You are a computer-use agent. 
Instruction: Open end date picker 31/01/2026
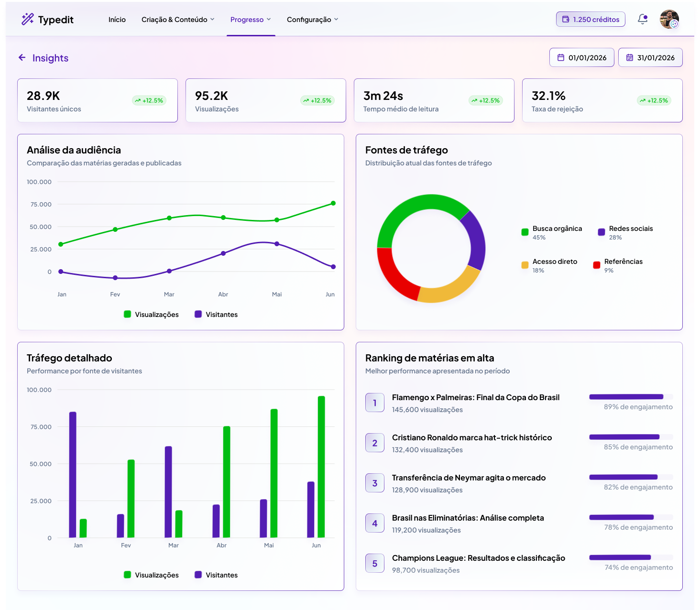click(x=650, y=57)
